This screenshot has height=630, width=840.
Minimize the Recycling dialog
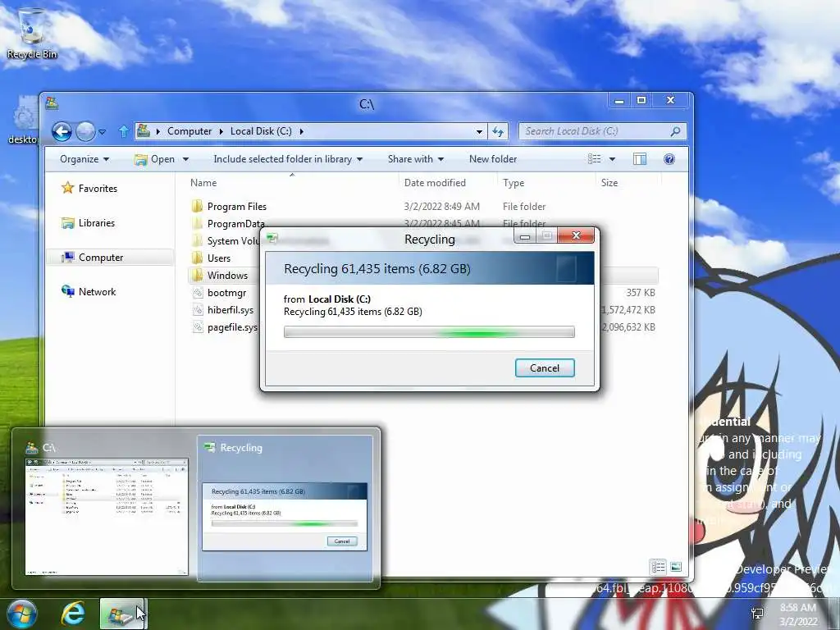tap(525, 235)
